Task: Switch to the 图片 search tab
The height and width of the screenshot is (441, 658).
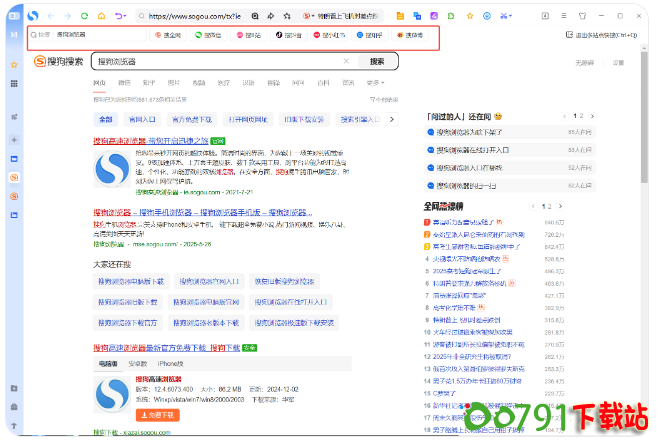Action: (173, 83)
